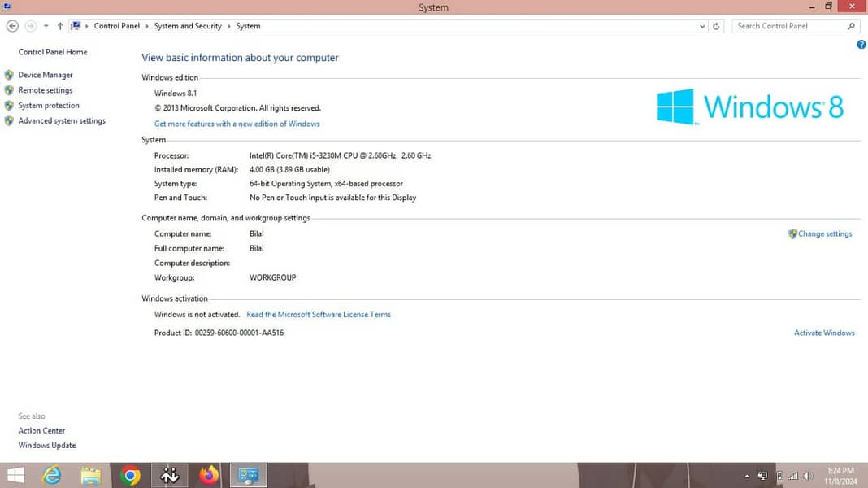The height and width of the screenshot is (488, 868).
Task: Click the Remote settings link
Action: pos(46,90)
